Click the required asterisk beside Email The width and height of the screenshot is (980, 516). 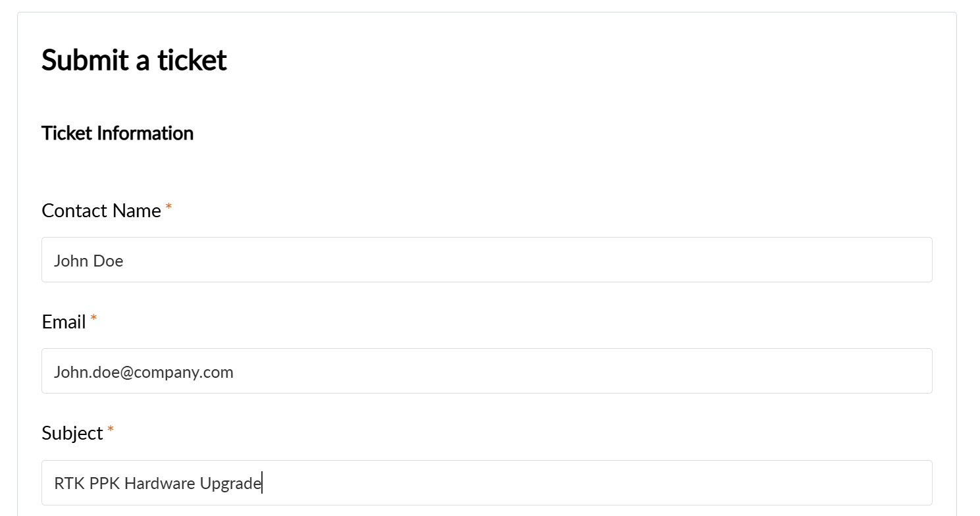point(93,319)
